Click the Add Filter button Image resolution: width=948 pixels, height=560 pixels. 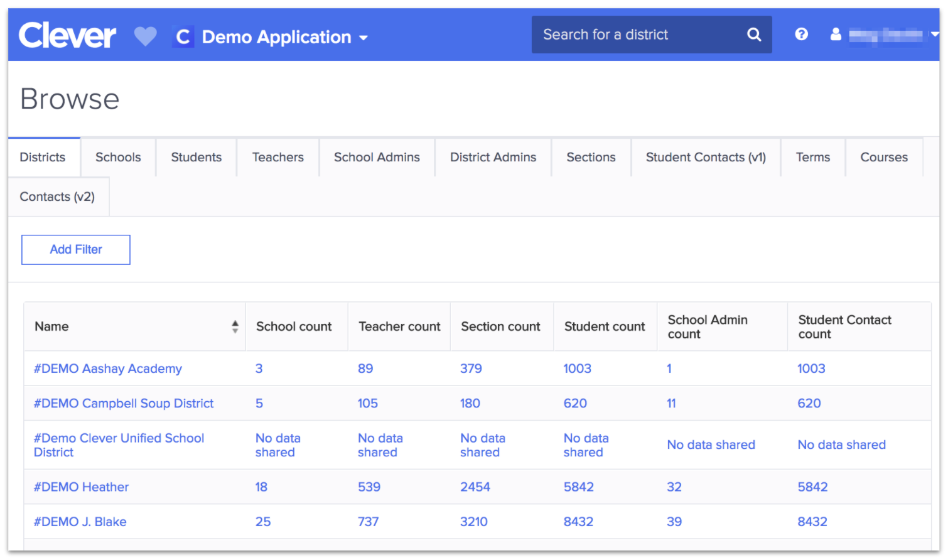coord(75,249)
